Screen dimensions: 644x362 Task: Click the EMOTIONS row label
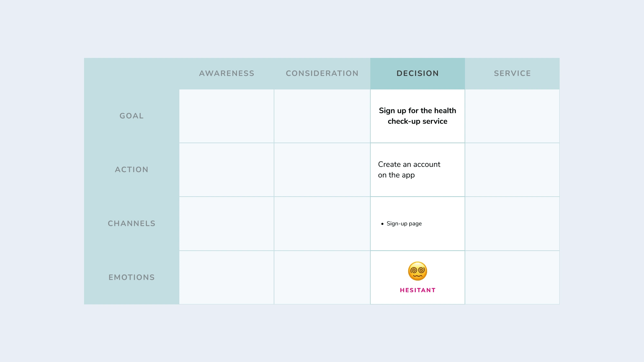(131, 277)
